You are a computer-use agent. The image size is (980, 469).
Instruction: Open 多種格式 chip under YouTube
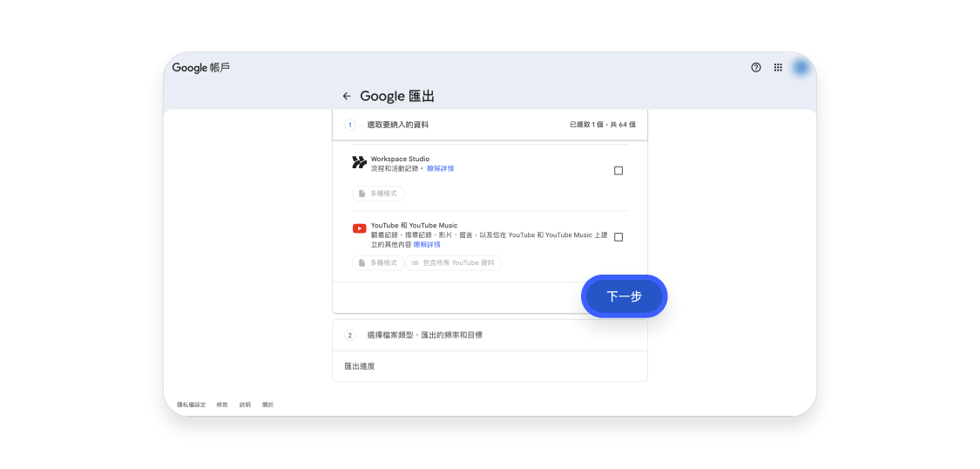(378, 263)
